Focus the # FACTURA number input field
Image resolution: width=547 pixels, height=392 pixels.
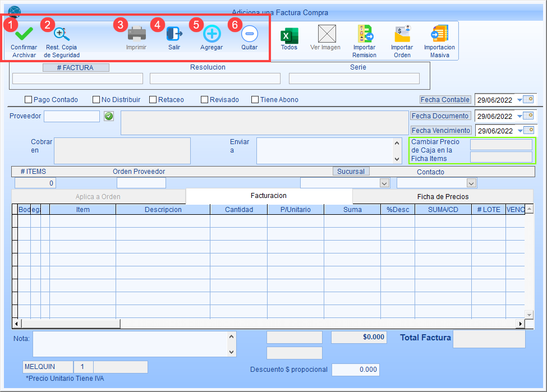(x=78, y=79)
